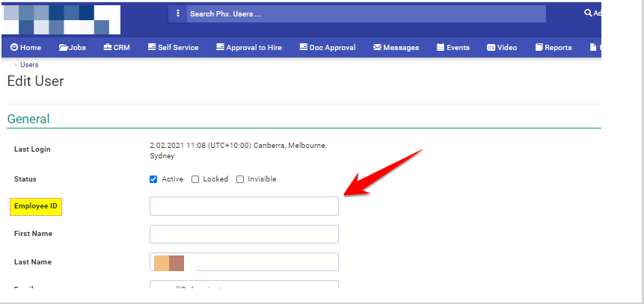Viewport: 644px width, 304px height.
Task: Open the Events menu
Action: pos(453,48)
